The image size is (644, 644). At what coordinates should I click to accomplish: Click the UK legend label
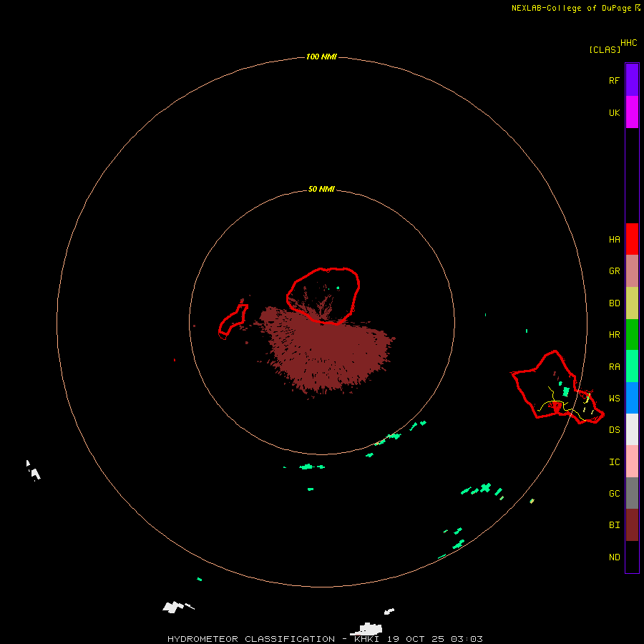(614, 112)
